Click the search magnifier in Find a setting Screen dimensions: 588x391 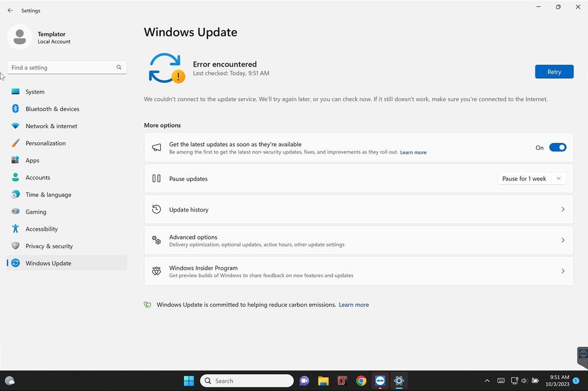[x=119, y=68]
